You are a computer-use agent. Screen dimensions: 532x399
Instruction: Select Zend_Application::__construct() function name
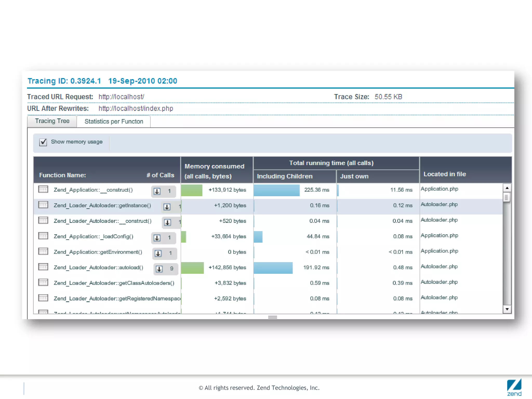tap(93, 190)
